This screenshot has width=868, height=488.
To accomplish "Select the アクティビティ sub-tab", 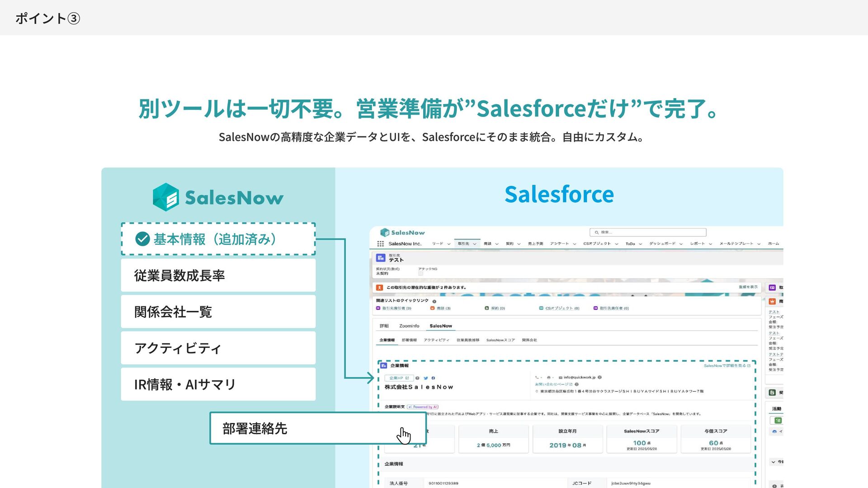I will point(437,340).
